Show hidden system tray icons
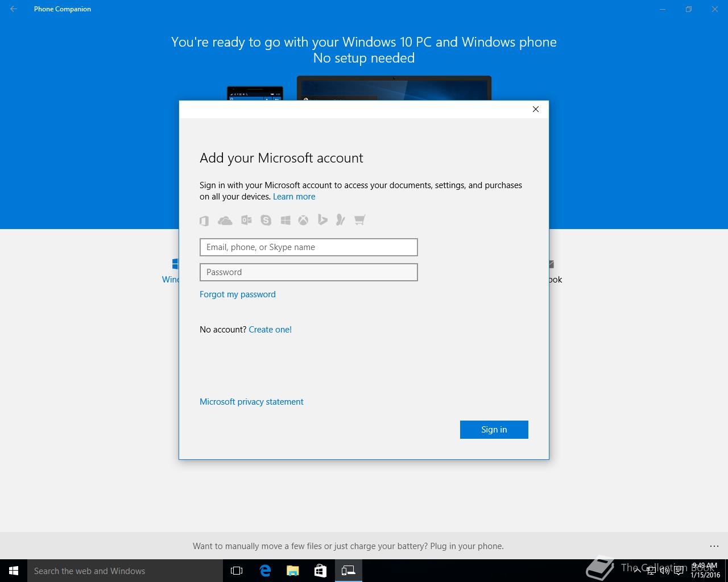 pyautogui.click(x=637, y=571)
